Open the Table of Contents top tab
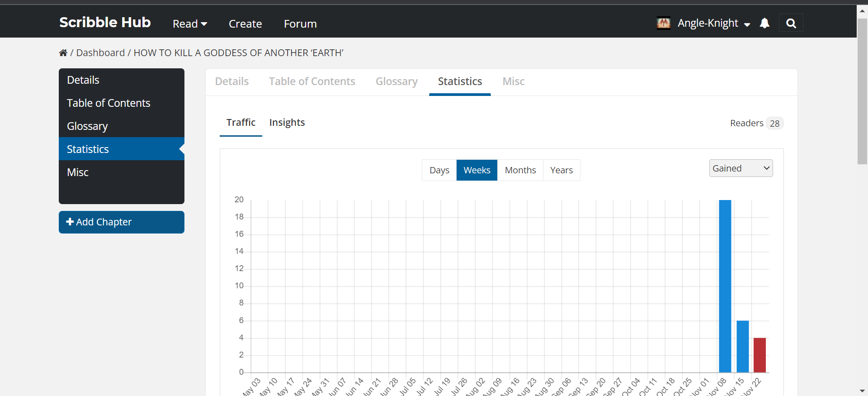868x396 pixels. tap(312, 81)
